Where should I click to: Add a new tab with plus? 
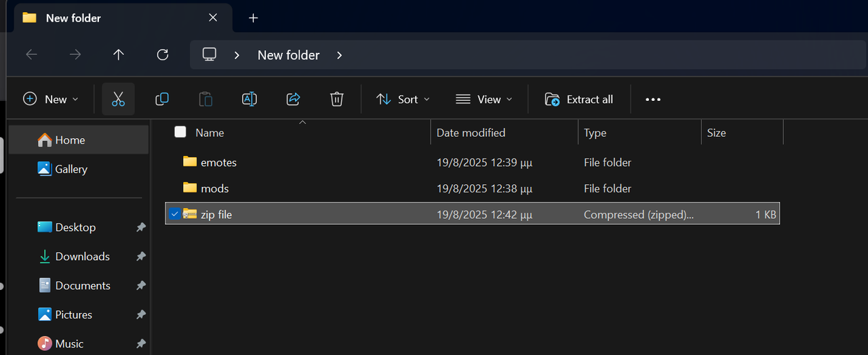coord(253,18)
